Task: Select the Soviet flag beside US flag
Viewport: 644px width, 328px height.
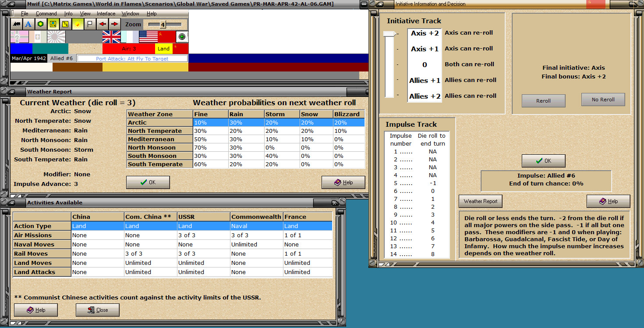Action: (166, 37)
